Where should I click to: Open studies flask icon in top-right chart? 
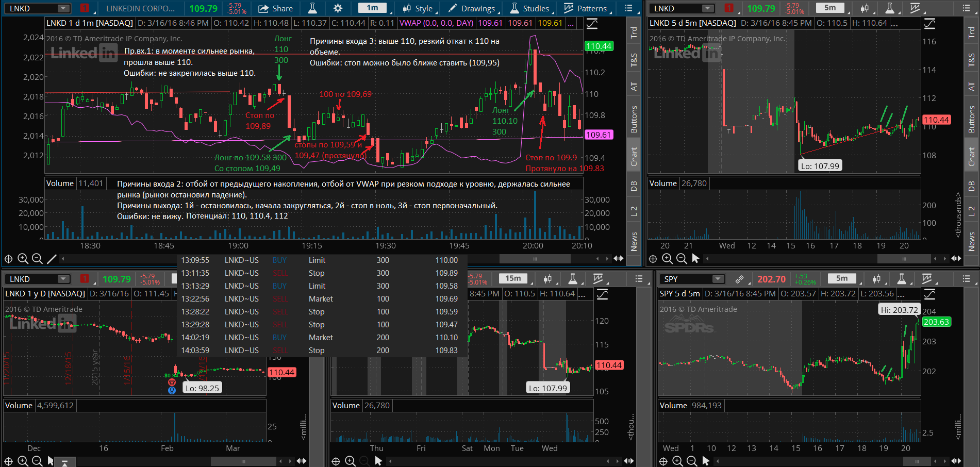tap(890, 8)
